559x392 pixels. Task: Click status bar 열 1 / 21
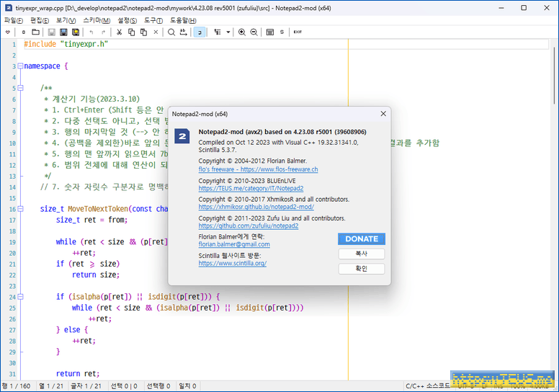51,386
